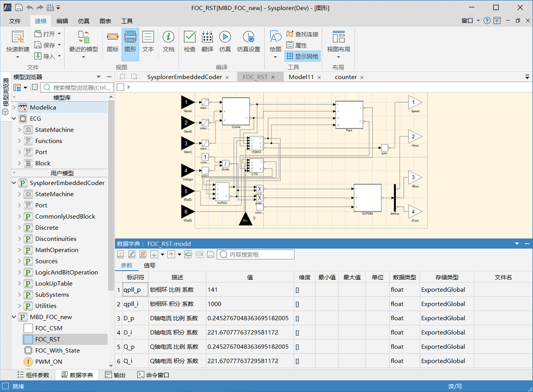The image size is (533, 392).
Task: Open the 最近的模型 recent models dropdown
Action: pyautogui.click(x=83, y=57)
